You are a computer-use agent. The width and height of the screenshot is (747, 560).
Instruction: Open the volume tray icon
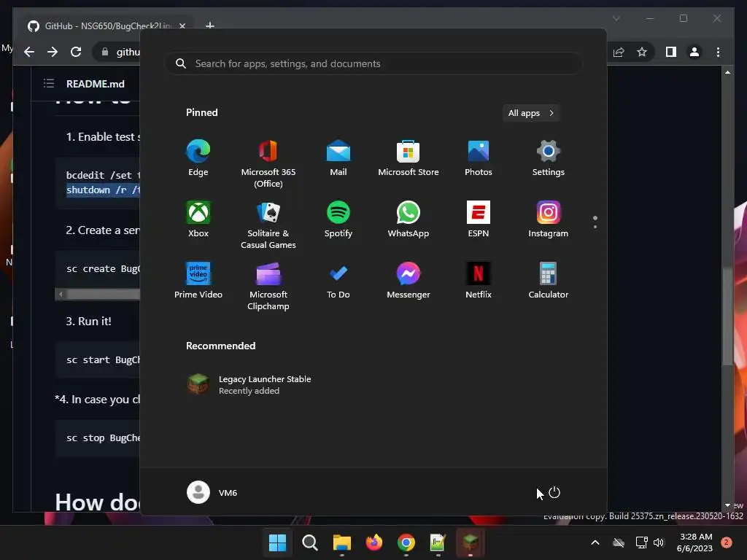(659, 542)
